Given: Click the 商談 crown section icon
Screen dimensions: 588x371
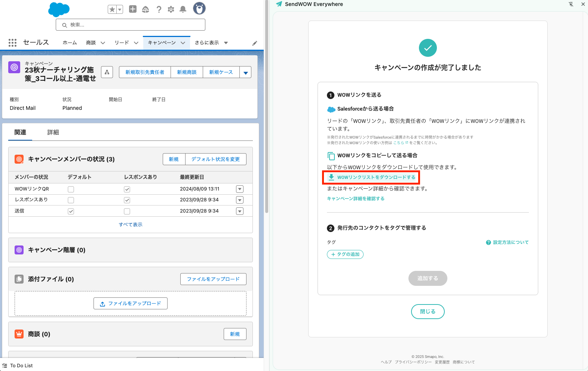Looking at the screenshot, I should point(19,334).
